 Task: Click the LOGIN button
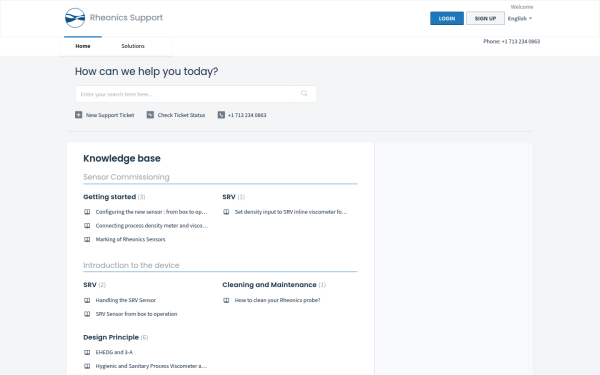[x=447, y=18]
